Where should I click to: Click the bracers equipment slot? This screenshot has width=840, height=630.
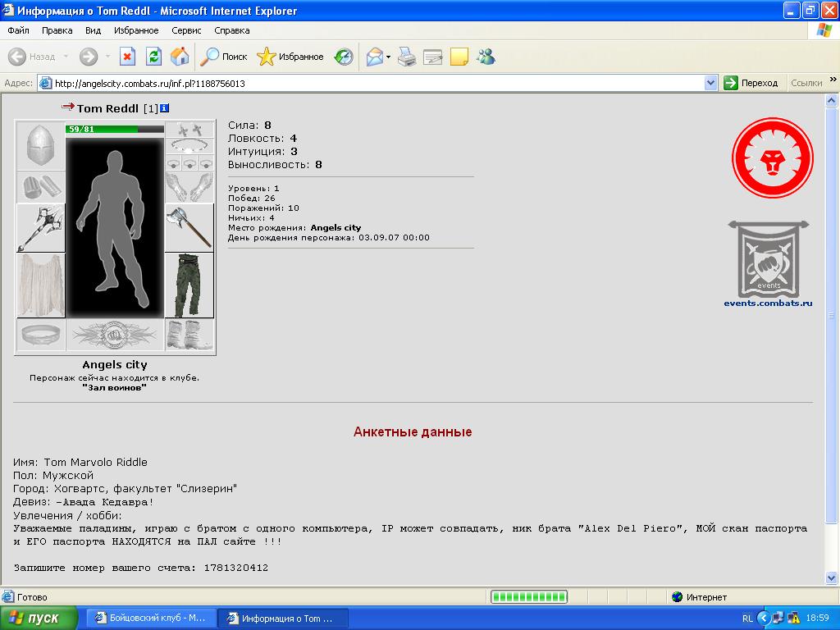(41, 187)
